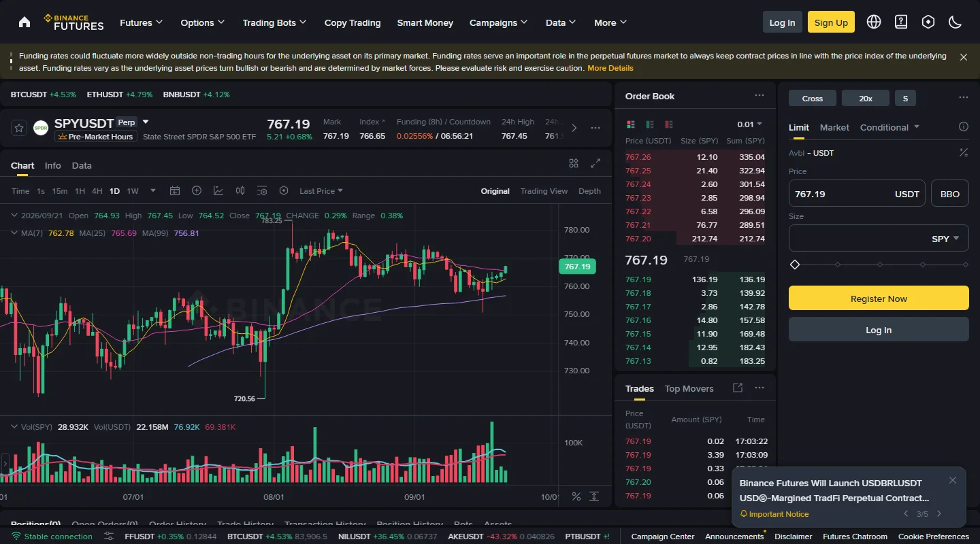Show only sell orders in order book
980x544 pixels.
[669, 124]
